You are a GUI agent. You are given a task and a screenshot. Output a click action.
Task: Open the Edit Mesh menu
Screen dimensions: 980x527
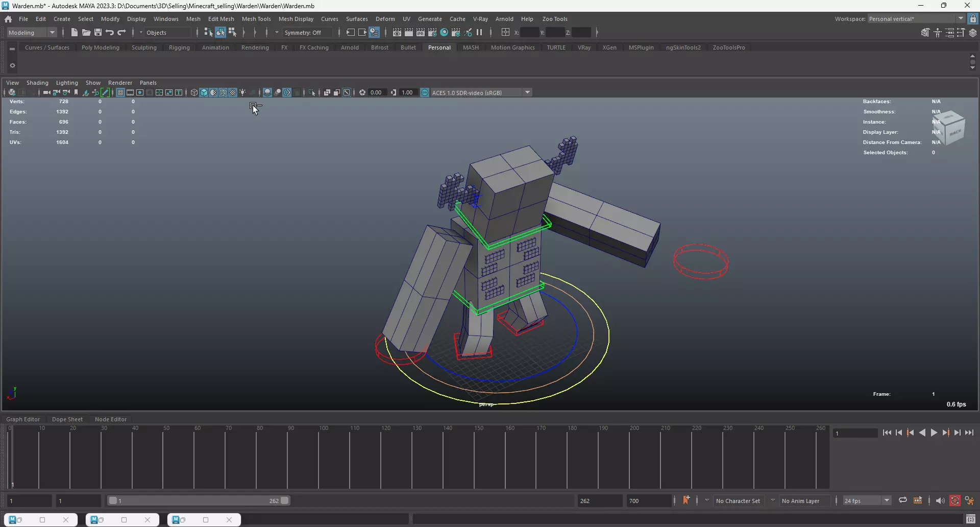point(221,19)
